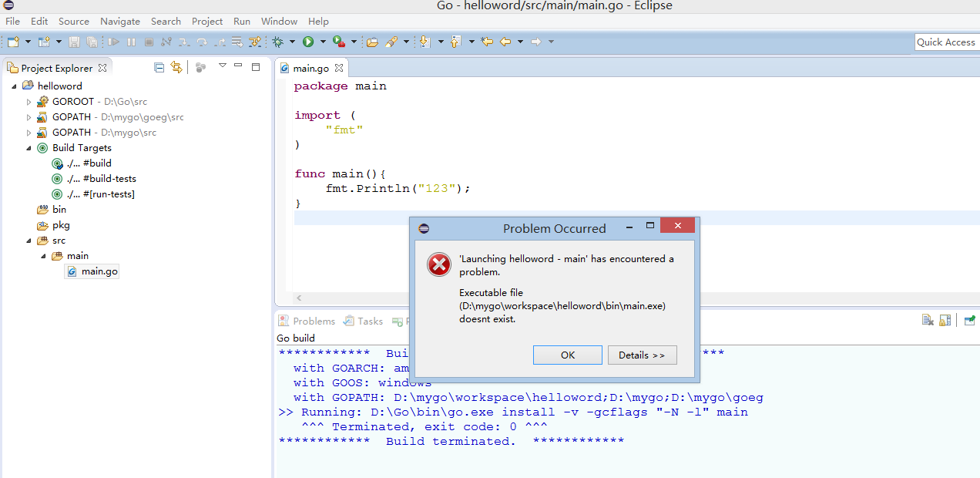The image size is (980, 478).
Task: Click the Details >> button
Action: tap(643, 355)
